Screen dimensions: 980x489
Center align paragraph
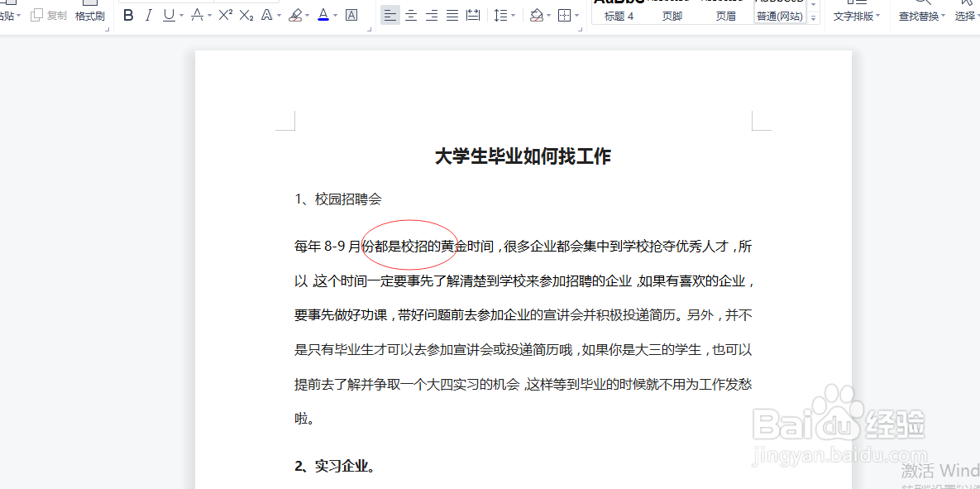tap(411, 15)
